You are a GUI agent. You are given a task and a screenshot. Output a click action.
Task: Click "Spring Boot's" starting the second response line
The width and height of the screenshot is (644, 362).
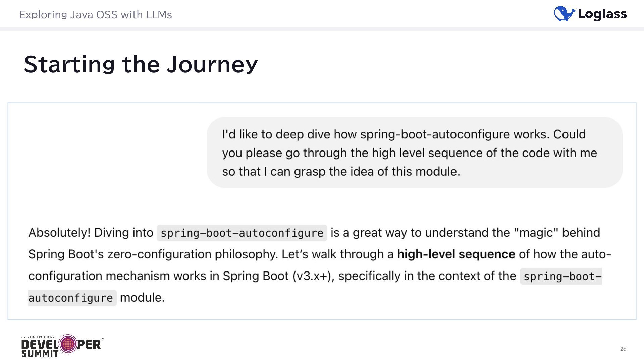pyautogui.click(x=66, y=254)
